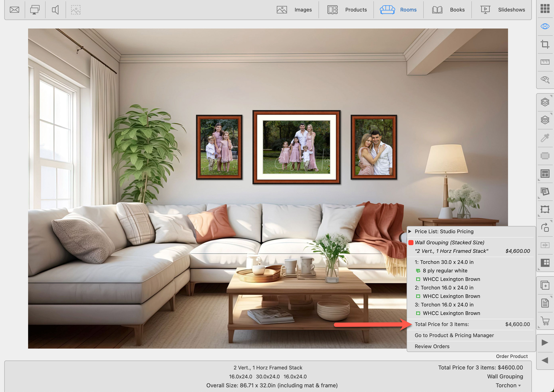Select the eyedropper tool icon

coord(545,138)
